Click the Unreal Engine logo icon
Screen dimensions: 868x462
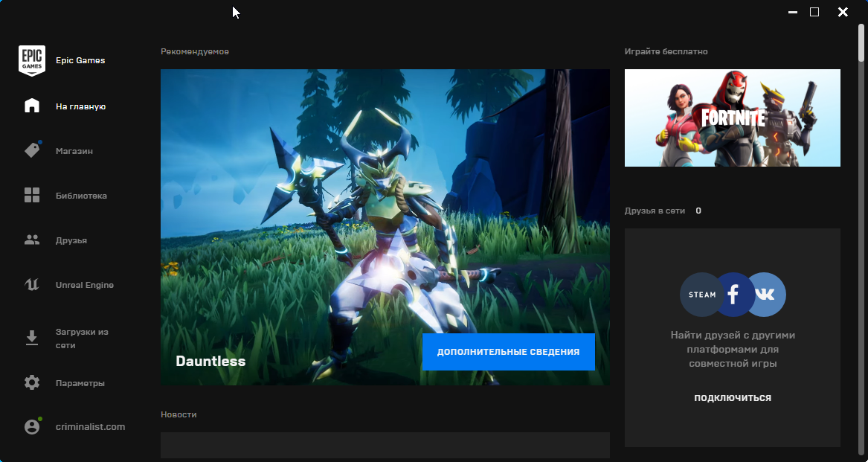point(32,285)
